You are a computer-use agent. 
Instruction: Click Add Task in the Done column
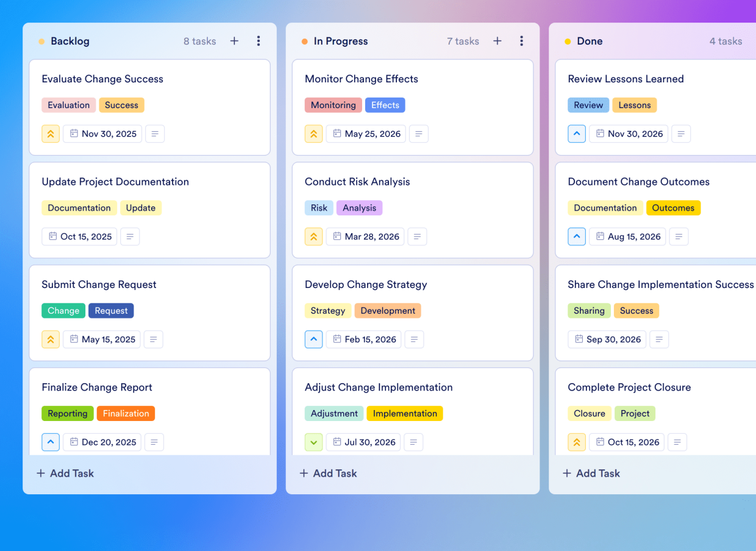point(591,473)
